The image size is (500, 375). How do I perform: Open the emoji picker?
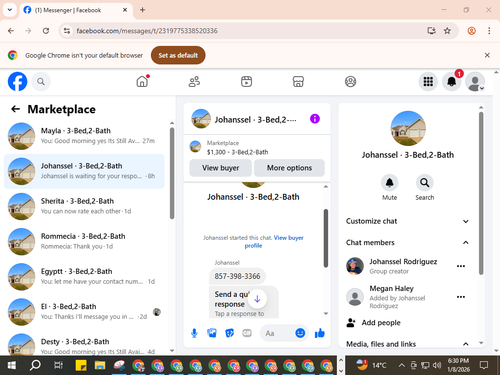[x=300, y=333]
